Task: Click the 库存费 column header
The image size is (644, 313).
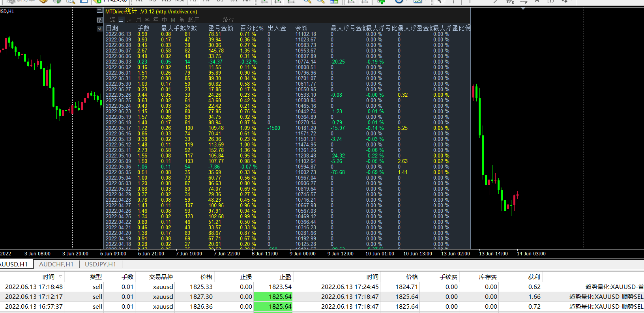Action: [488, 277]
